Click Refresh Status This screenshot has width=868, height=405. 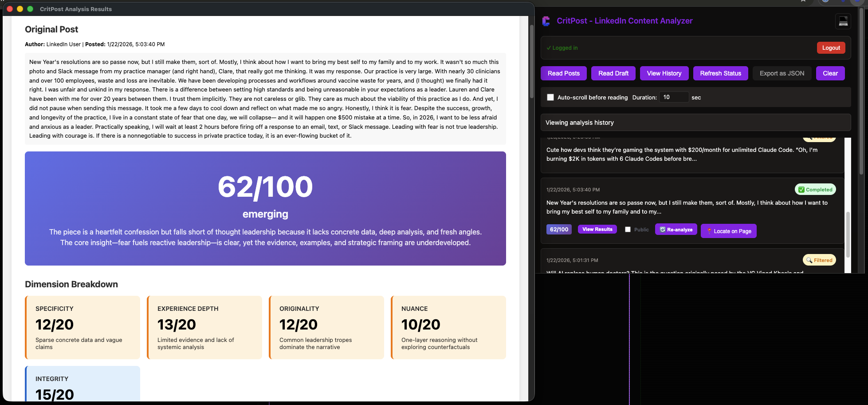click(720, 73)
